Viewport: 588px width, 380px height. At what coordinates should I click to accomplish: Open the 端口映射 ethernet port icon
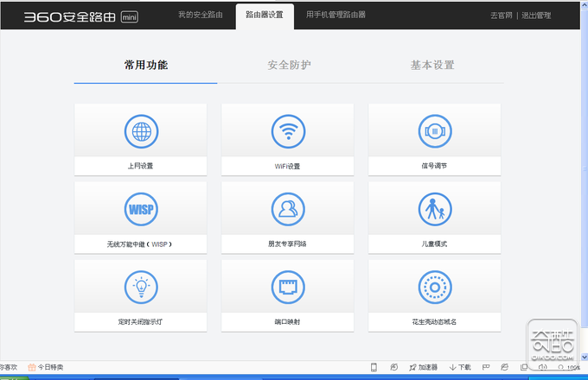288,287
